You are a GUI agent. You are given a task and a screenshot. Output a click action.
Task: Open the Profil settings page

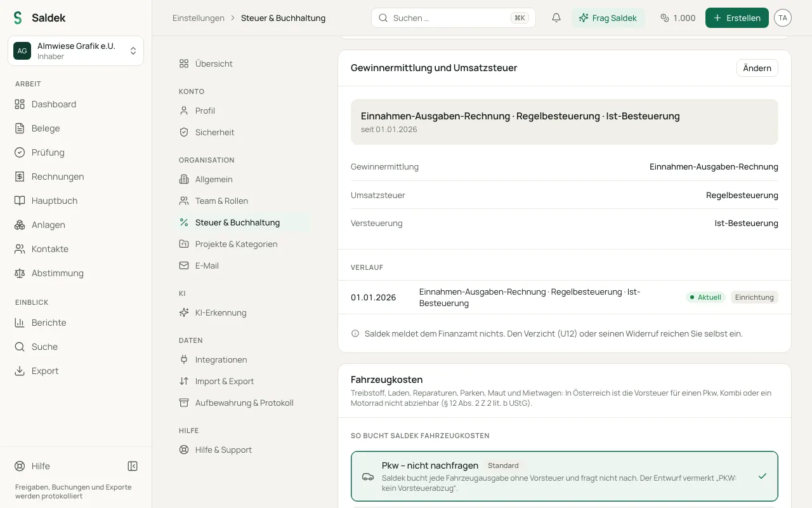(242, 110)
